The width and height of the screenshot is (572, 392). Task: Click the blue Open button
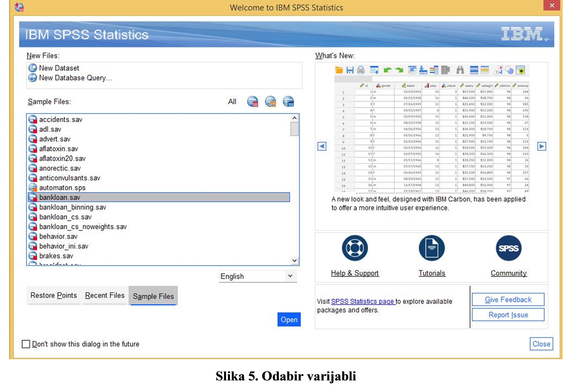point(289,319)
